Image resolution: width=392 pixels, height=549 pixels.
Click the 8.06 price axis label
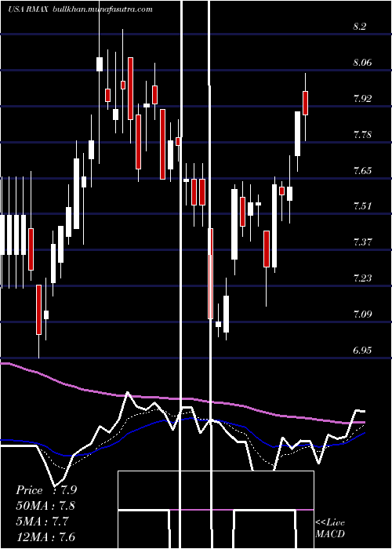362,63
